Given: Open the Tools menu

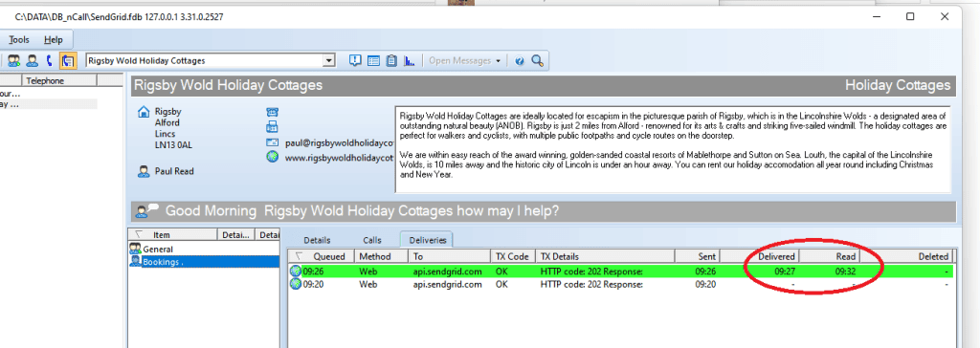Looking at the screenshot, I should [19, 39].
